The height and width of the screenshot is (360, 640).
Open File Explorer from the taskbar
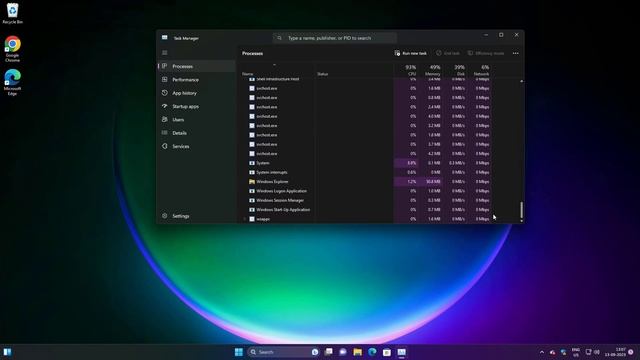tap(358, 352)
